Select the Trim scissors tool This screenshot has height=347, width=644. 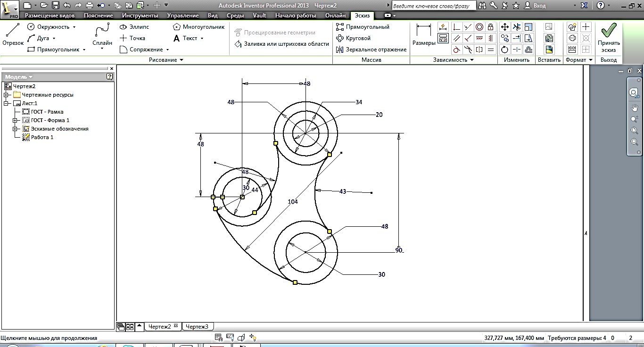tap(517, 27)
